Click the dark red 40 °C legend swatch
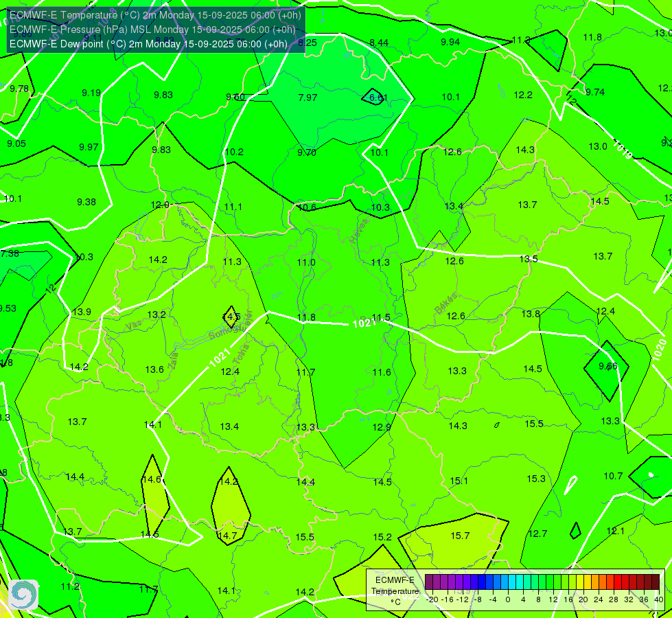 click(656, 582)
